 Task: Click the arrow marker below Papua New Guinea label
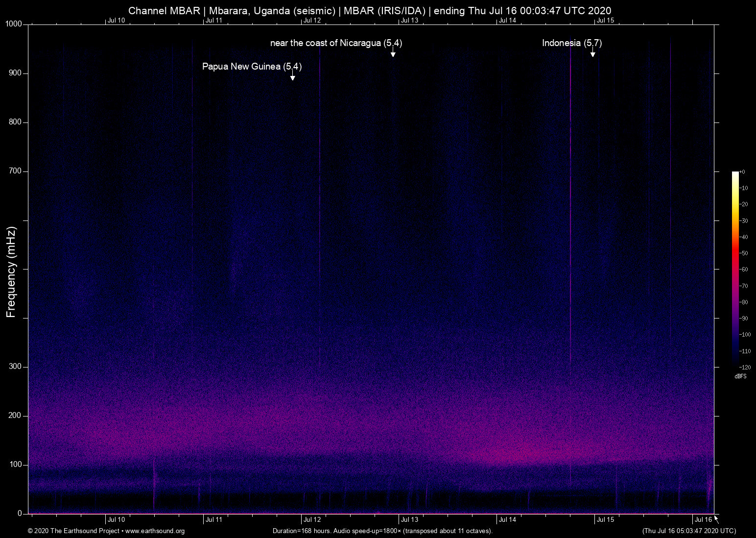pos(293,76)
